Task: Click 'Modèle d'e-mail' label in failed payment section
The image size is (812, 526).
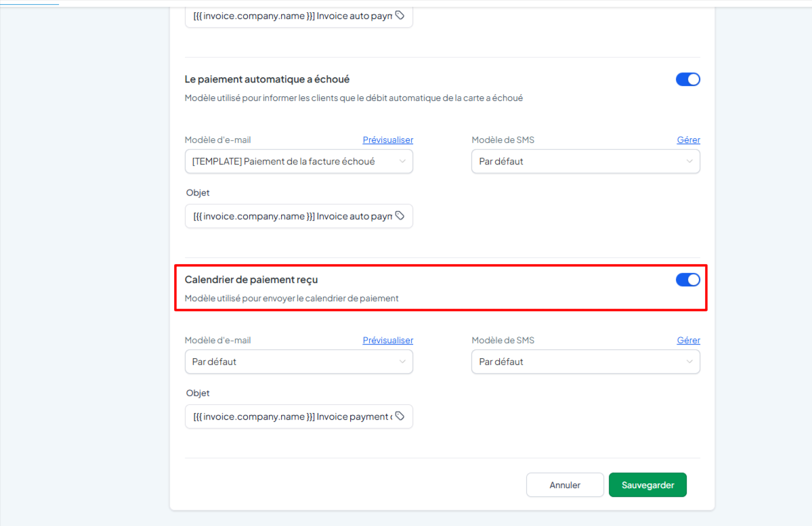Action: click(x=218, y=139)
